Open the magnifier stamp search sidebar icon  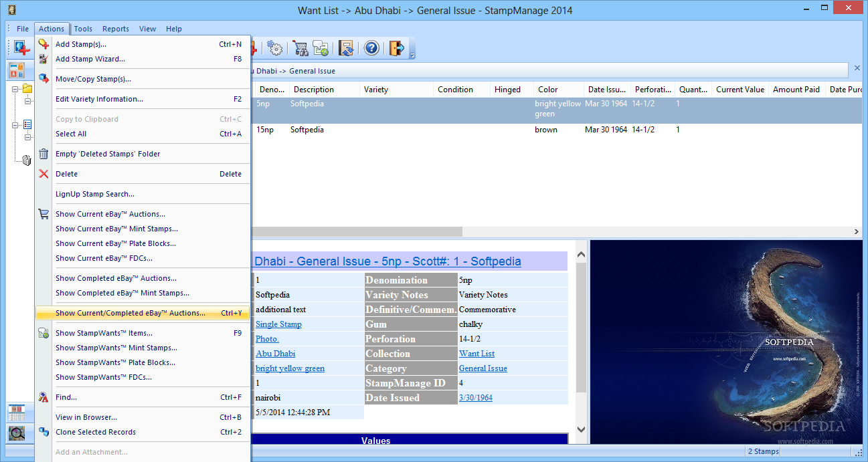17,433
